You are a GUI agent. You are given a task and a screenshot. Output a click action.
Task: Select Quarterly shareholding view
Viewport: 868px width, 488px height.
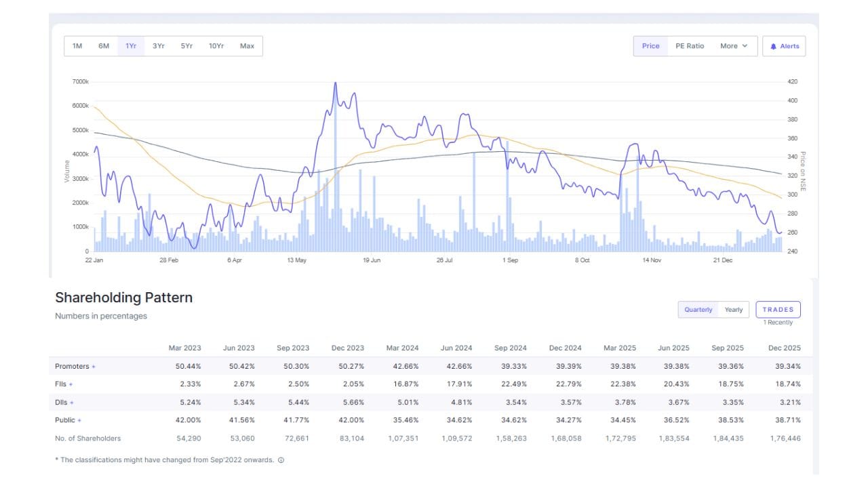click(698, 310)
